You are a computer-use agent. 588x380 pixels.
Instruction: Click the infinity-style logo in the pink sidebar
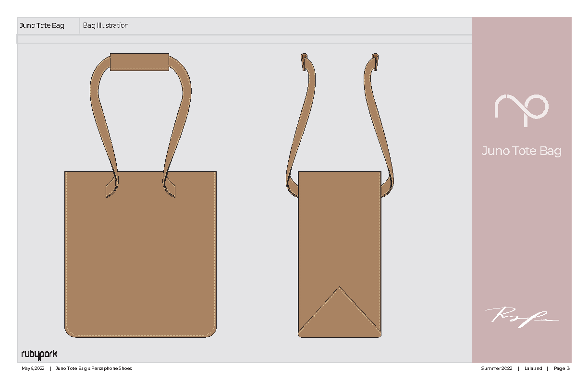pyautogui.click(x=522, y=110)
